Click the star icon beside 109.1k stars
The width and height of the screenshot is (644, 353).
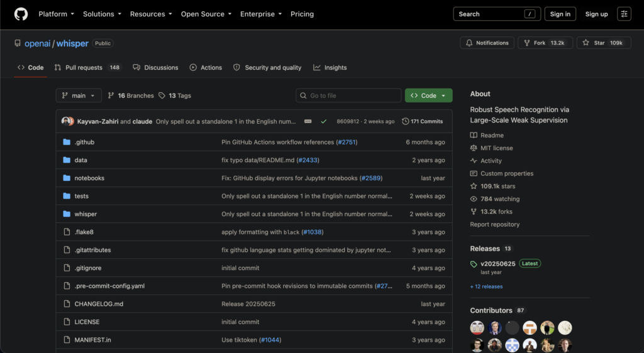click(474, 186)
